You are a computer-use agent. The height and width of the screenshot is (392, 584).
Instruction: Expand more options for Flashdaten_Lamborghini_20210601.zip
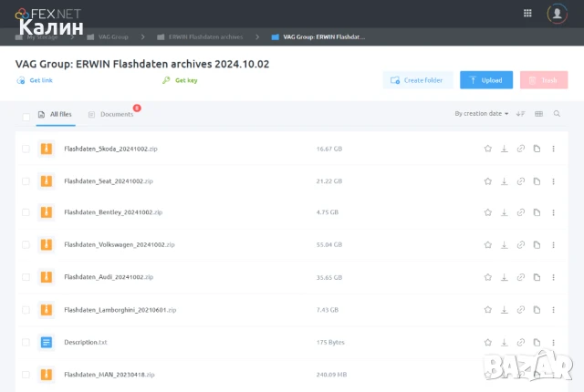553,309
